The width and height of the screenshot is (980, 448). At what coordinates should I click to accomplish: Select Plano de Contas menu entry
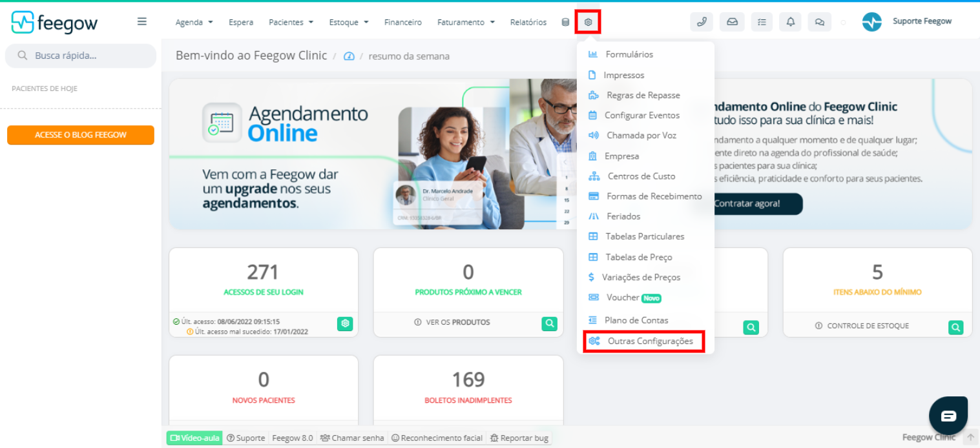[645, 320]
